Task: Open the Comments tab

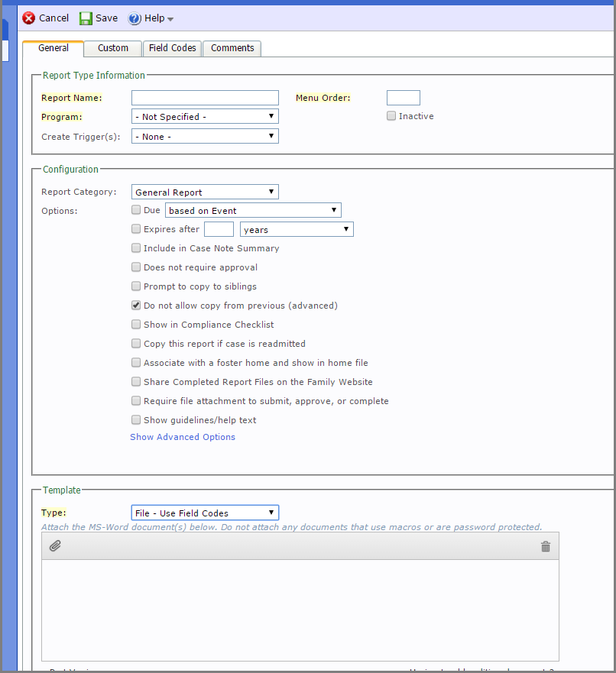Action: coord(232,48)
